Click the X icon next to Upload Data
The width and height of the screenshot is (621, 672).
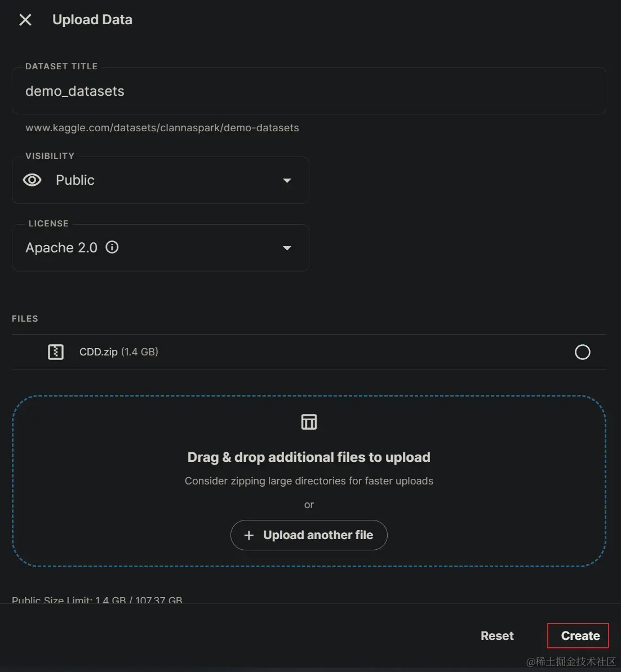pos(25,20)
